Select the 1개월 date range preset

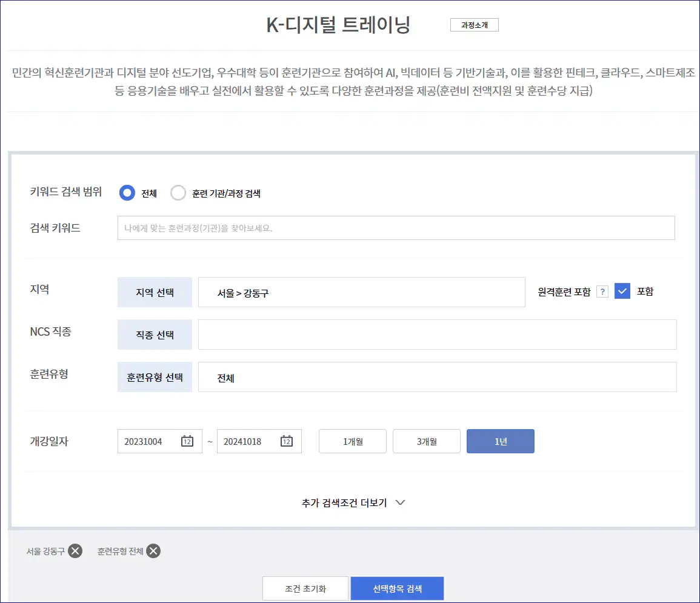(x=352, y=441)
